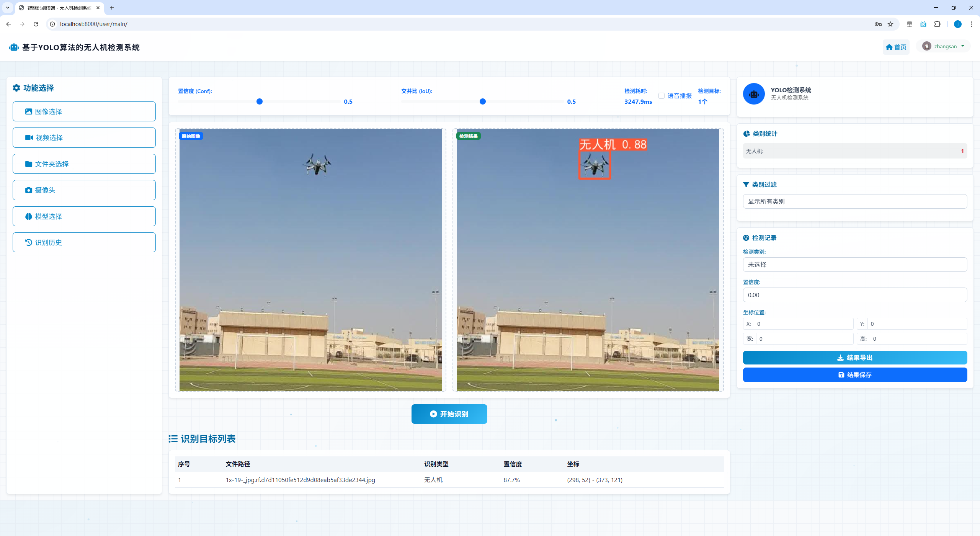980x536 pixels.
Task: Click the robot logo icon in header
Action: pyautogui.click(x=14, y=47)
